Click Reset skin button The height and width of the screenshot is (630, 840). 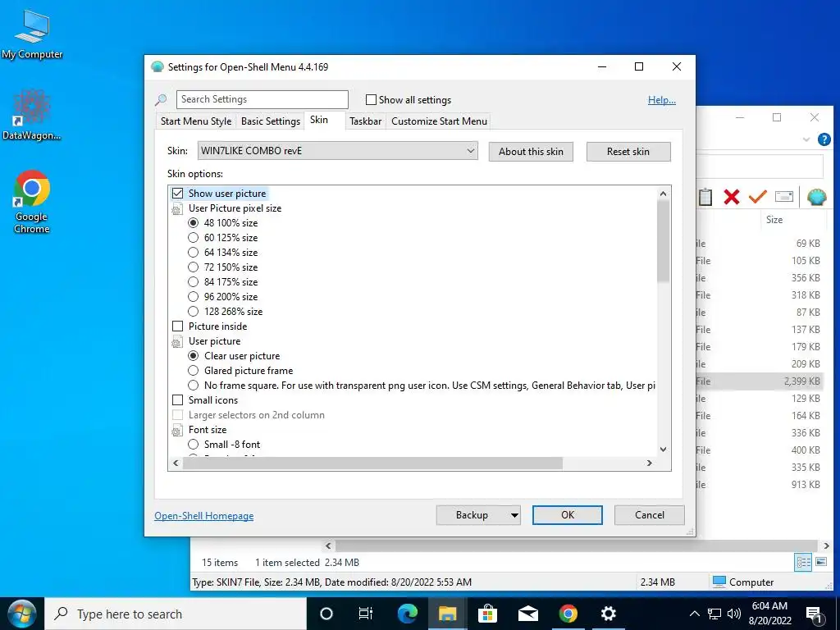[x=628, y=152]
